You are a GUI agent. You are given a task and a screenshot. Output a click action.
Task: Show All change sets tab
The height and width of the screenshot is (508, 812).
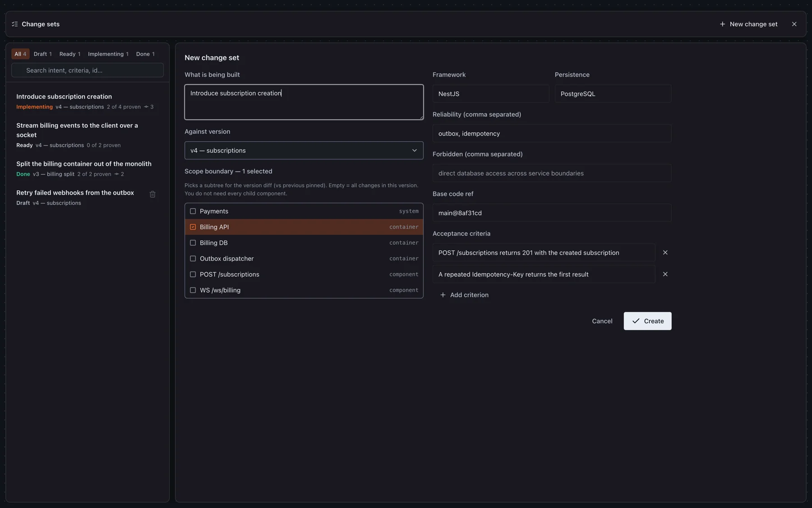click(20, 54)
